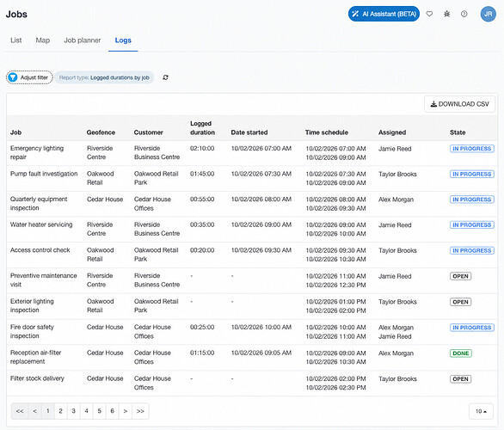Click the Emergency lighting repair job
The width and height of the screenshot is (504, 430).
coord(37,153)
